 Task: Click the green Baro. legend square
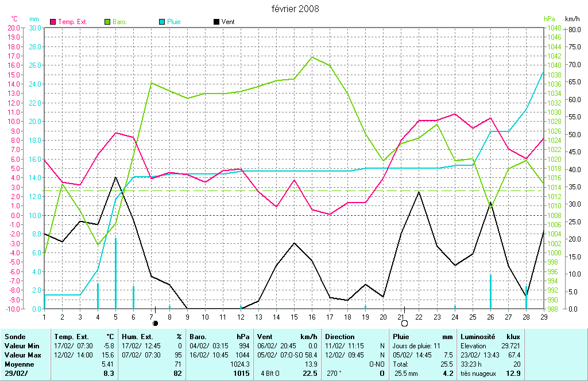point(107,22)
